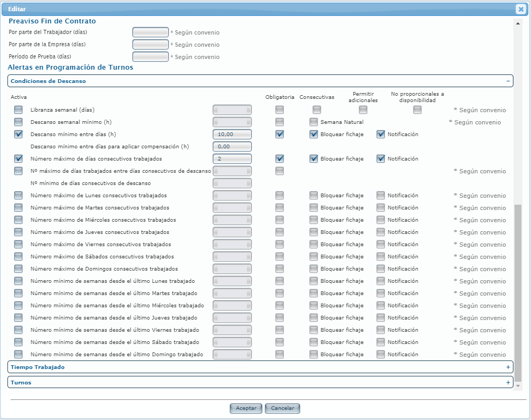Enable Activa for máximo de Domingos consecutivos trabajados
Screen dimensions: 531x420
tap(18, 268)
